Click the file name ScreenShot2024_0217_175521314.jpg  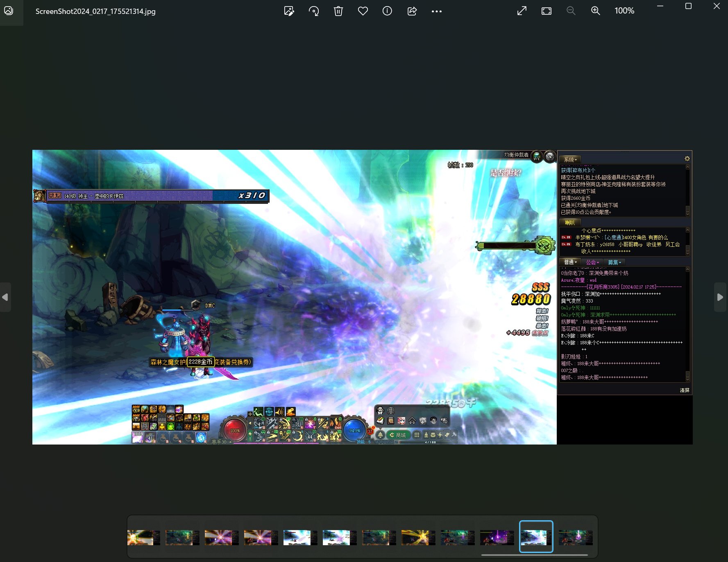(x=95, y=11)
